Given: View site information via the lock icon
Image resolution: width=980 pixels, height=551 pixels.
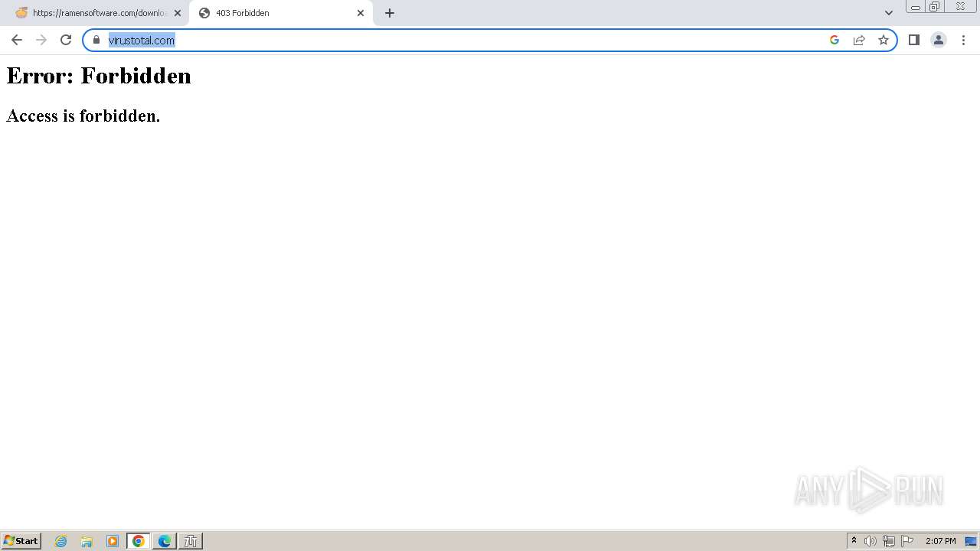Looking at the screenshot, I should (96, 40).
